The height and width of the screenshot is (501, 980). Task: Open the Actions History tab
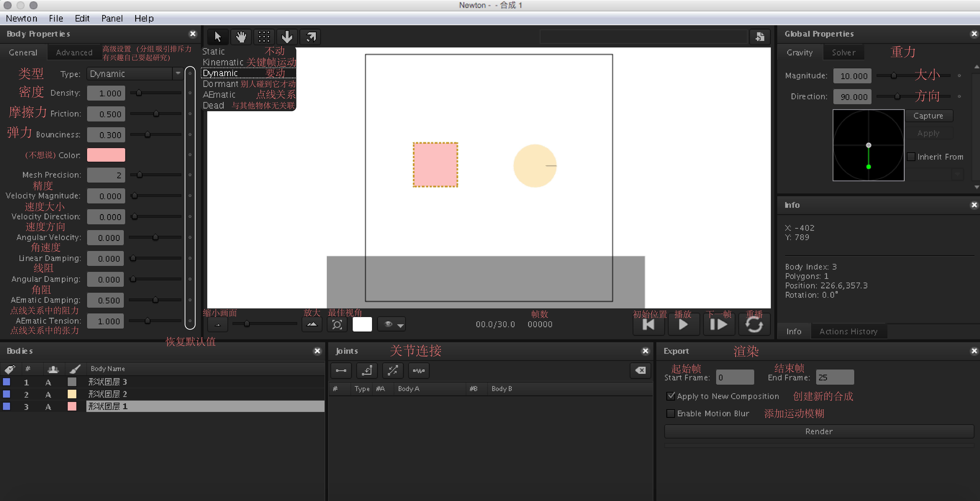pos(848,332)
